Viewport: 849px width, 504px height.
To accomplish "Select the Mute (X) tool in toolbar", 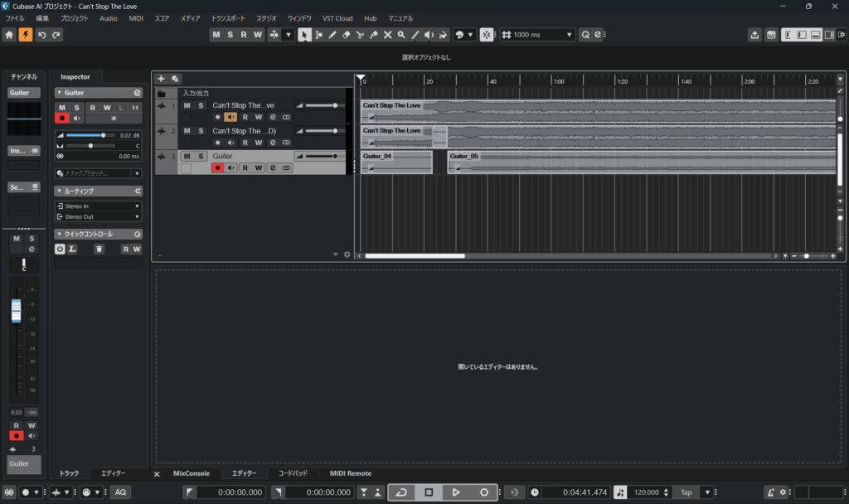I will 387,35.
